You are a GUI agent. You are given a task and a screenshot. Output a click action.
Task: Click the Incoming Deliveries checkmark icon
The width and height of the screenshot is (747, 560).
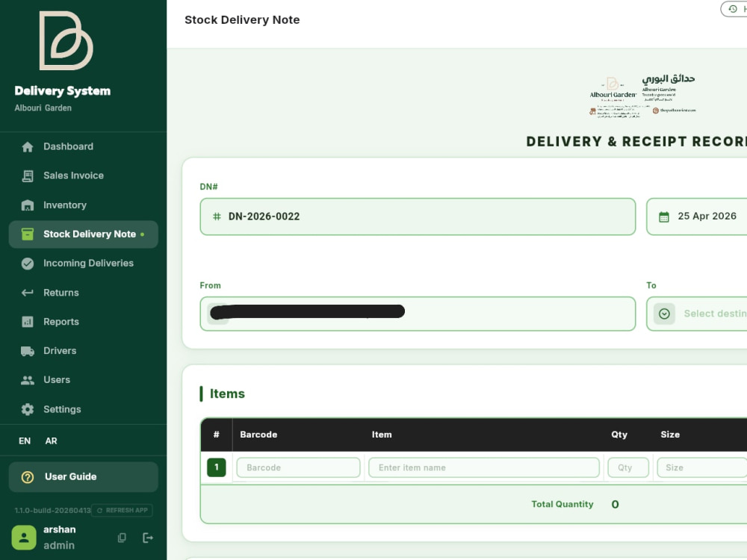point(28,264)
